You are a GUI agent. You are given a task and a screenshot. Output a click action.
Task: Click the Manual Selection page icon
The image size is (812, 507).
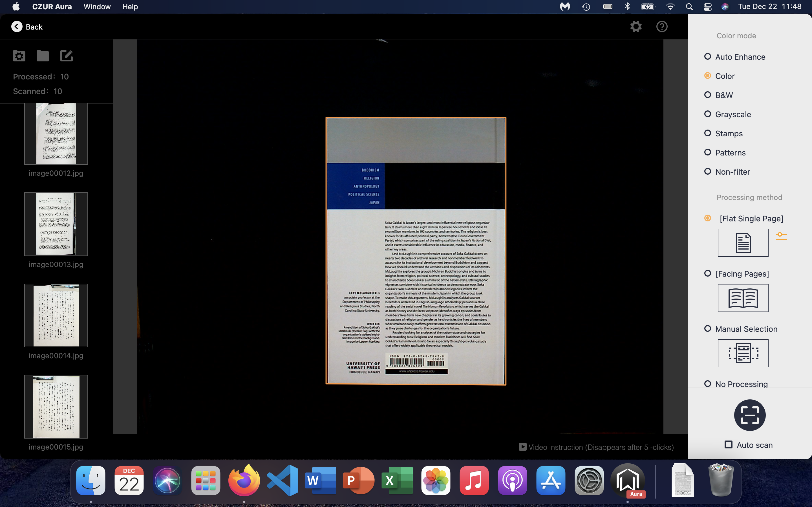click(x=743, y=353)
